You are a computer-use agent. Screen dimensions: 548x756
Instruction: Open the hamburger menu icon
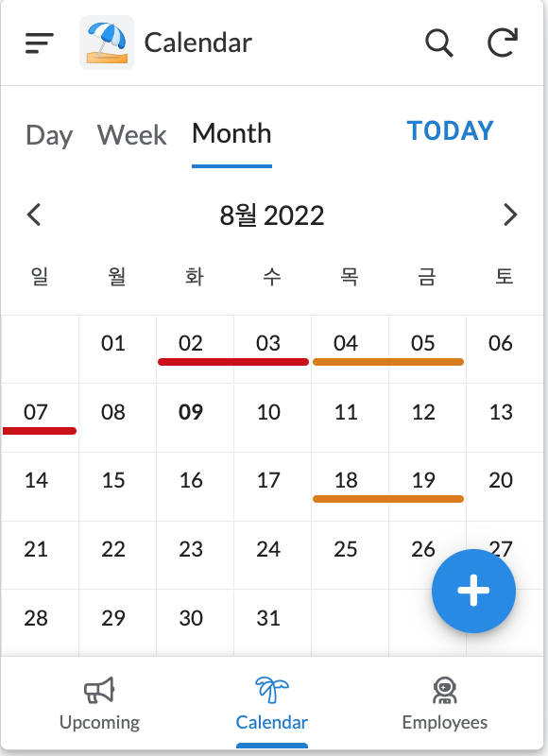39,43
